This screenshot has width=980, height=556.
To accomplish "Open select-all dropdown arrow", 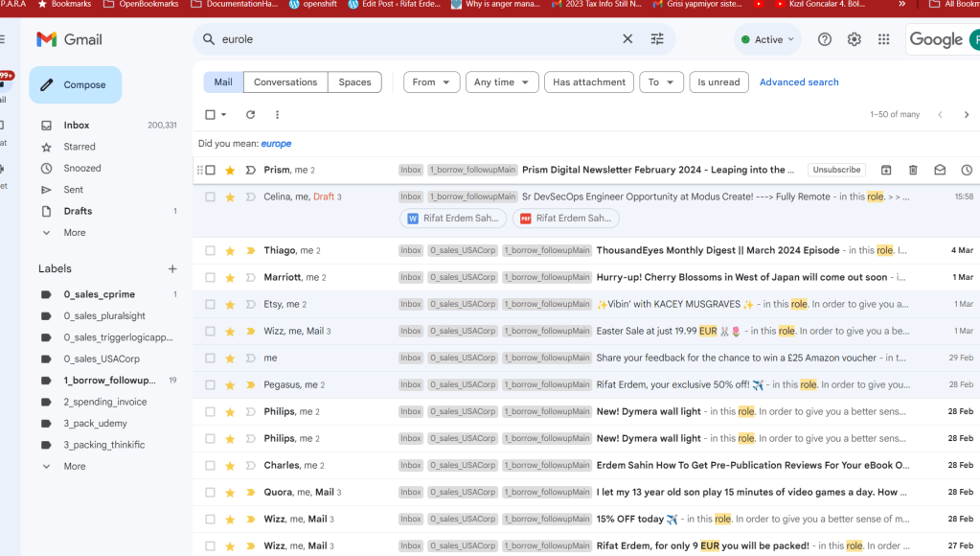I will [224, 114].
